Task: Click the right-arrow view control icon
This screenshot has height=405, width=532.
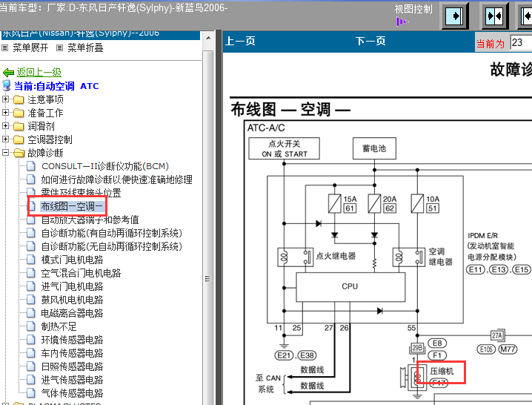Action: [x=454, y=16]
